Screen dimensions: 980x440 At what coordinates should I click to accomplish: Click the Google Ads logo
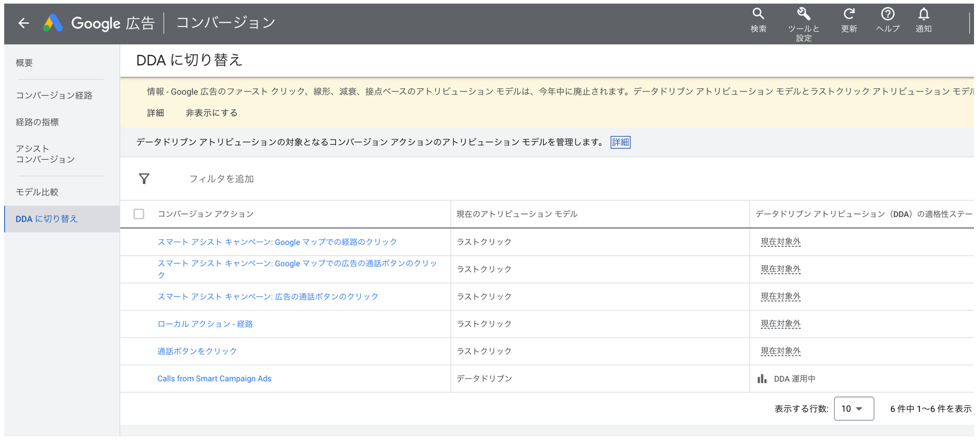click(x=53, y=23)
